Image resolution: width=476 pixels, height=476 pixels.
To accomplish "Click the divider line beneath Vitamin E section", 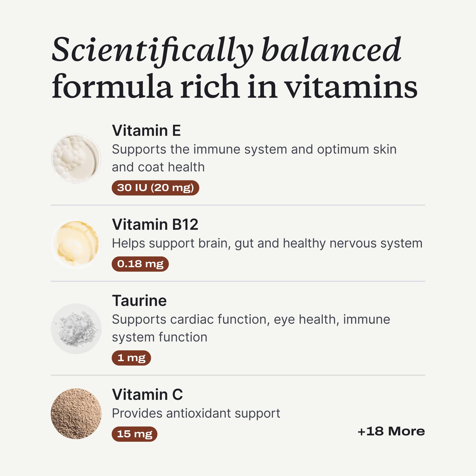I will (238, 205).
